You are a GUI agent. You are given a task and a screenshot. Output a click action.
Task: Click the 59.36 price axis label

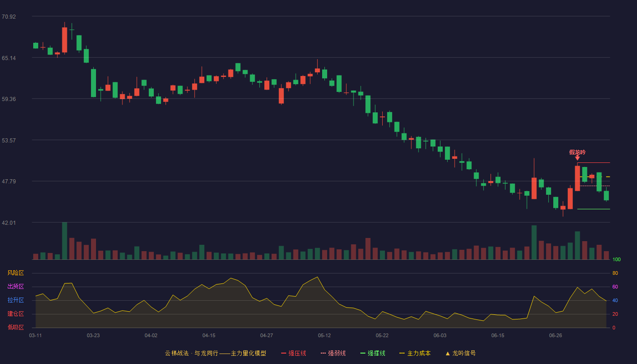tap(9, 99)
